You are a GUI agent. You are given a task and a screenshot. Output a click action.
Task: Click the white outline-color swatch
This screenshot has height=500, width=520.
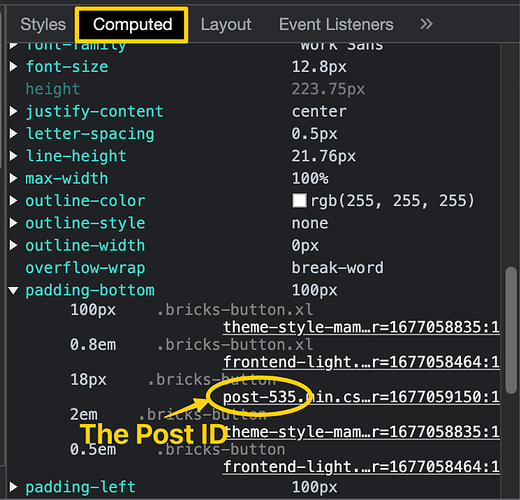point(299,201)
